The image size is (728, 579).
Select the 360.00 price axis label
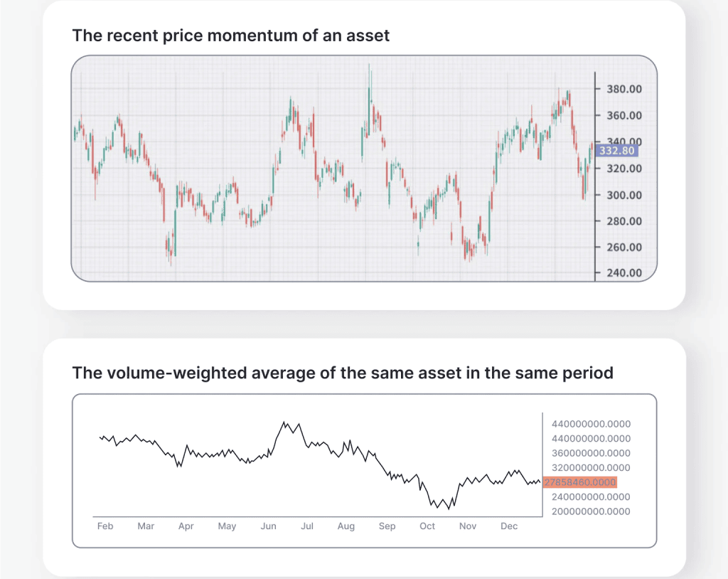tap(624, 115)
